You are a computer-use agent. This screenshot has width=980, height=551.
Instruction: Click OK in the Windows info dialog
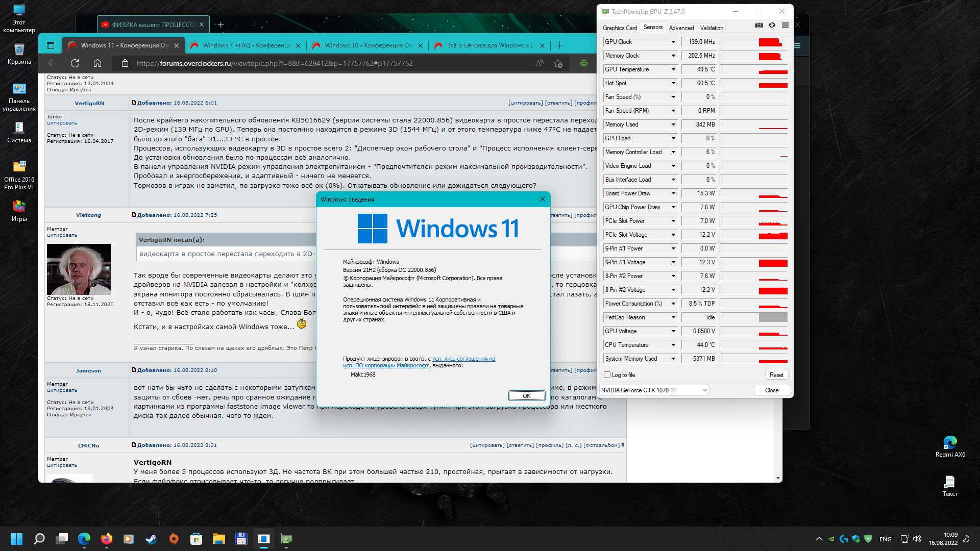(526, 396)
